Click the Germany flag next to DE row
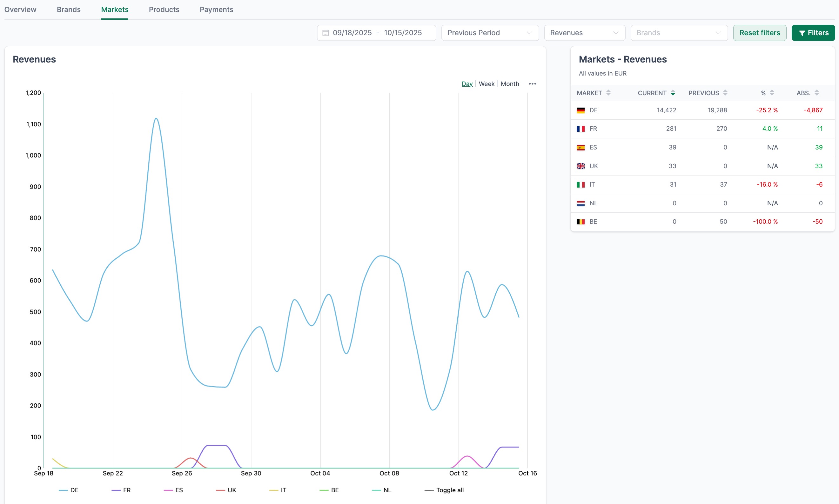This screenshot has height=504, width=839. 581,110
